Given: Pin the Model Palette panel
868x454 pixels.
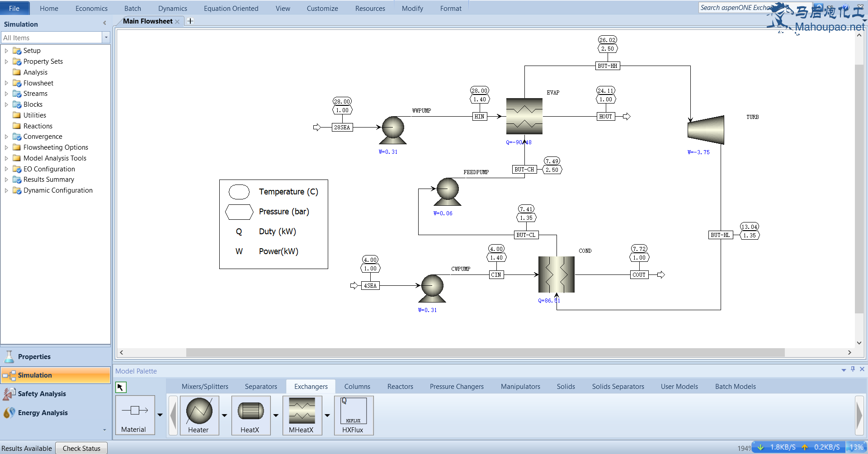Looking at the screenshot, I should (853, 369).
